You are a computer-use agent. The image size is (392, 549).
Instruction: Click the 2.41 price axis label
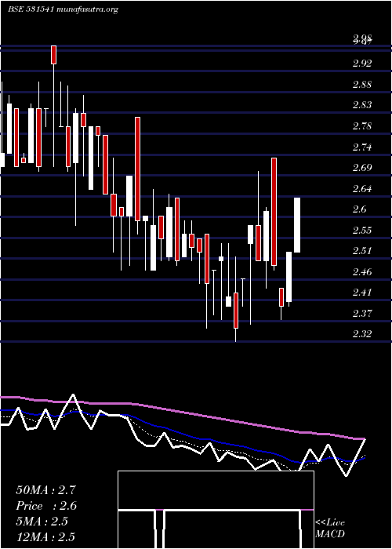pos(362,293)
